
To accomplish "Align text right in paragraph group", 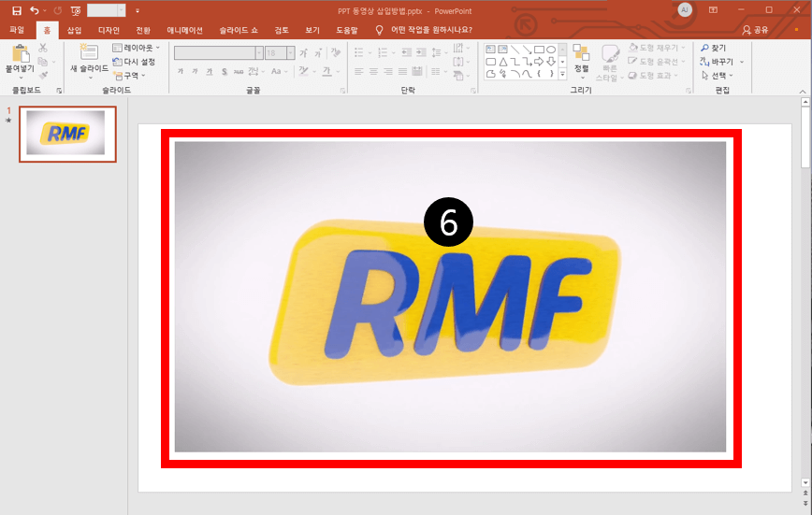I will point(388,72).
